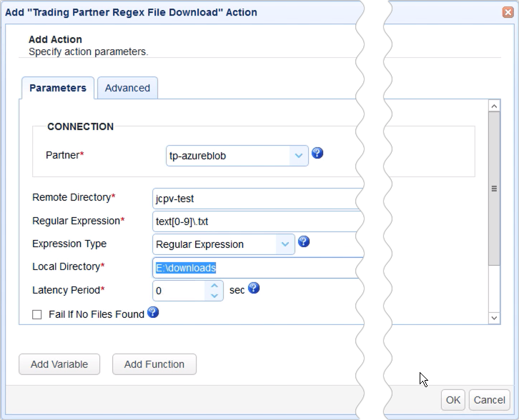Enable the Fail If No Files Found checkbox
The width and height of the screenshot is (519, 420).
[37, 314]
